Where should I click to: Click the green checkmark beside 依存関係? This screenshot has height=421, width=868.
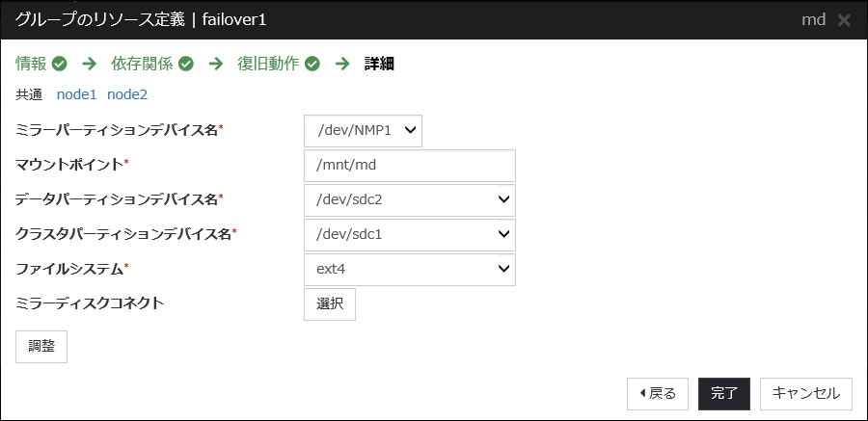[x=186, y=65]
